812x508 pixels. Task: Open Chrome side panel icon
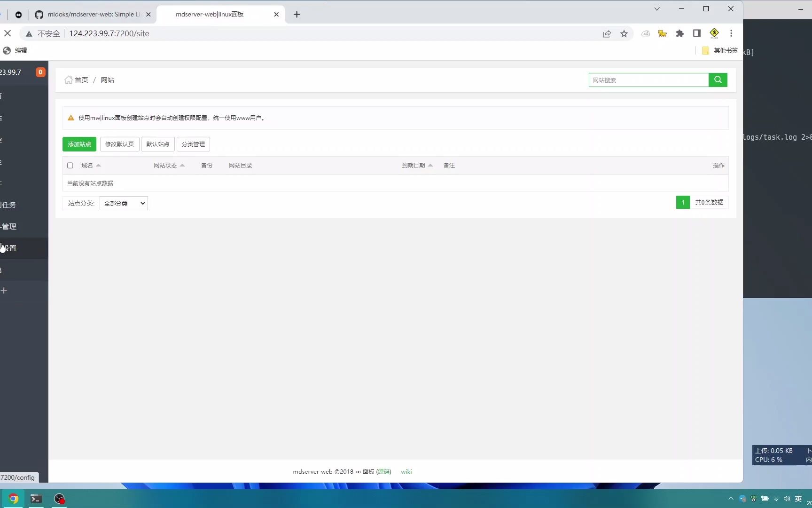coord(697,33)
